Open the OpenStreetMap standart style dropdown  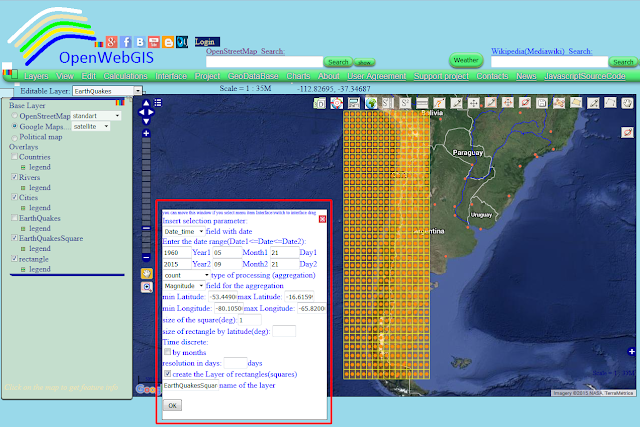(96, 116)
